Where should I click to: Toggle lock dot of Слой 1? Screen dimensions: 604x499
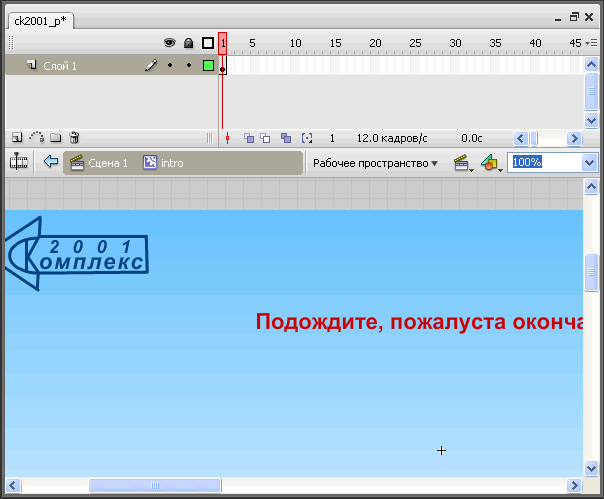tap(189, 66)
